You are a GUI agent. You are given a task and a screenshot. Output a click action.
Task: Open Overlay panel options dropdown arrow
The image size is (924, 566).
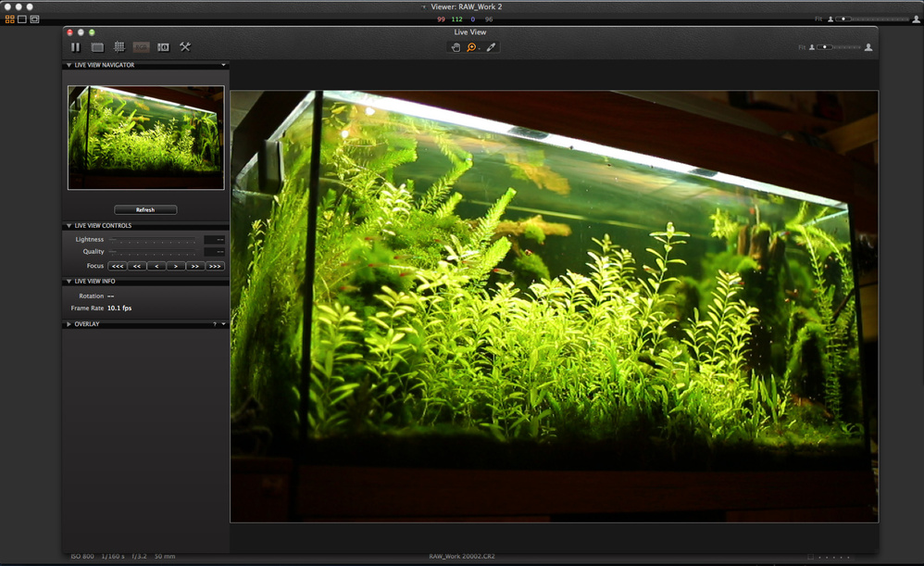223,324
